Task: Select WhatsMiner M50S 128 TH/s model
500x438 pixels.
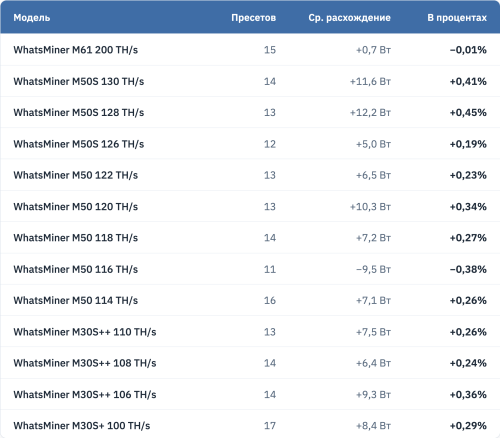Action: 79,112
